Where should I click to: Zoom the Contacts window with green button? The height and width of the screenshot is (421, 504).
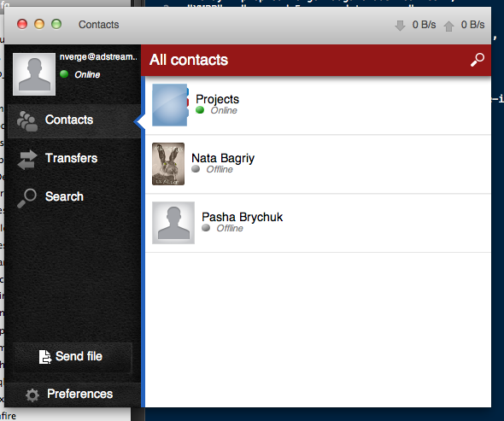pos(56,24)
